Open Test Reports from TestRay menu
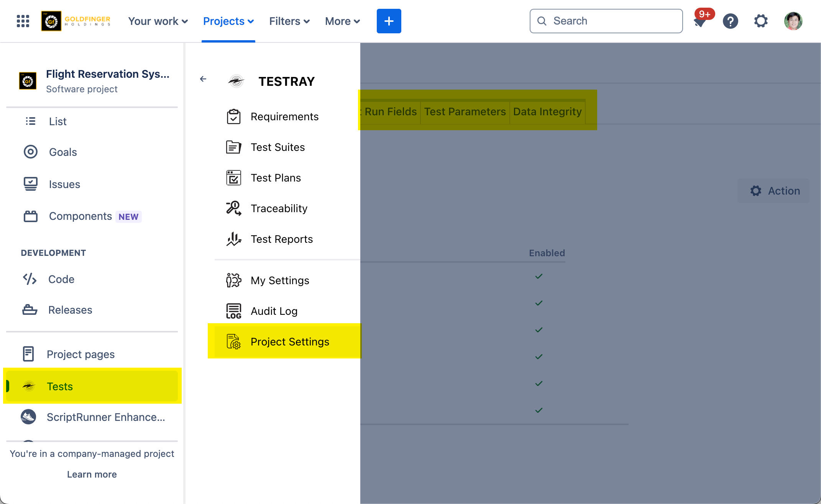The height and width of the screenshot is (504, 821). pyautogui.click(x=281, y=239)
